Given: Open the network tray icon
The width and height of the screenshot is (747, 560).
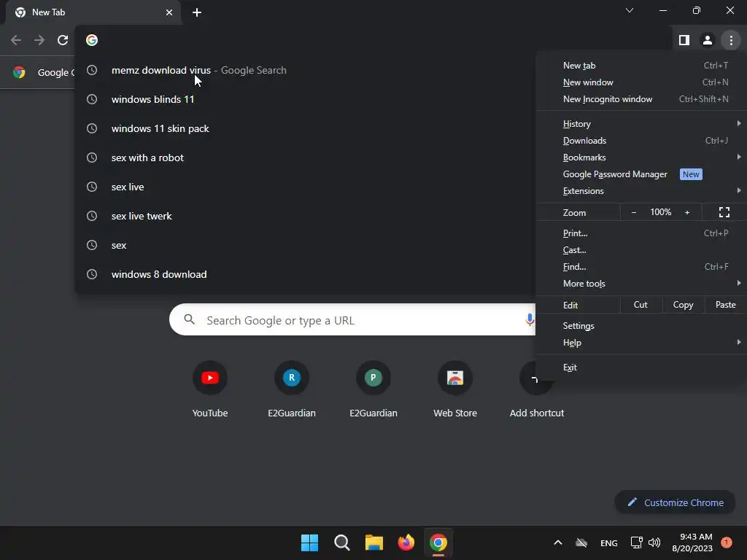Looking at the screenshot, I should pos(636,542).
